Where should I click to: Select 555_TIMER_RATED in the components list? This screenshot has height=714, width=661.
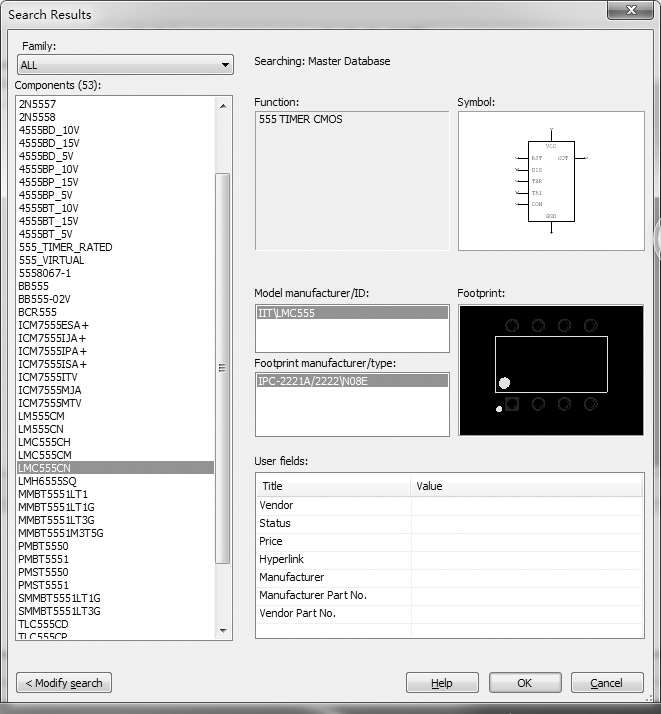66,247
